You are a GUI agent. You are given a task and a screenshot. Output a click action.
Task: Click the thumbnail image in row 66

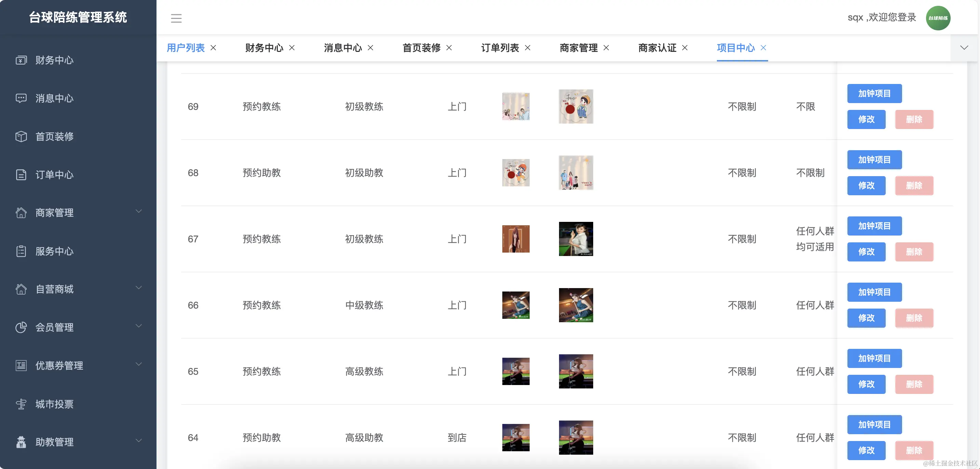tap(516, 305)
